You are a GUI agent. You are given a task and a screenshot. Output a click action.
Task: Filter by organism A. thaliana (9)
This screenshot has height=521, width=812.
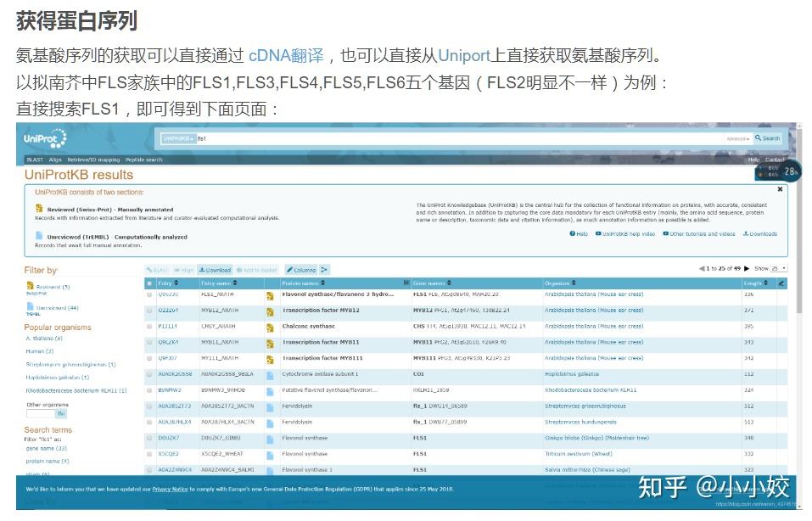(x=44, y=339)
